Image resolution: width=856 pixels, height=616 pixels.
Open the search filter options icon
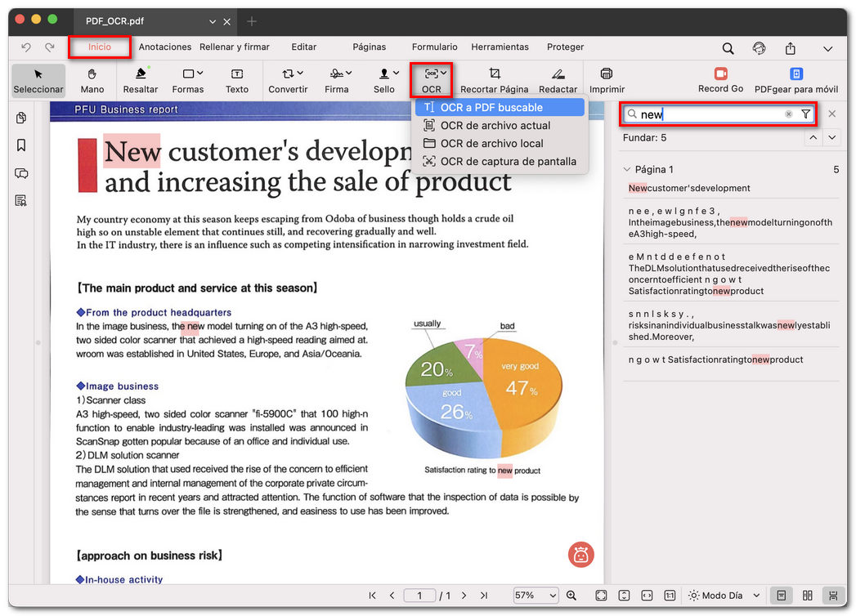pyautogui.click(x=805, y=114)
